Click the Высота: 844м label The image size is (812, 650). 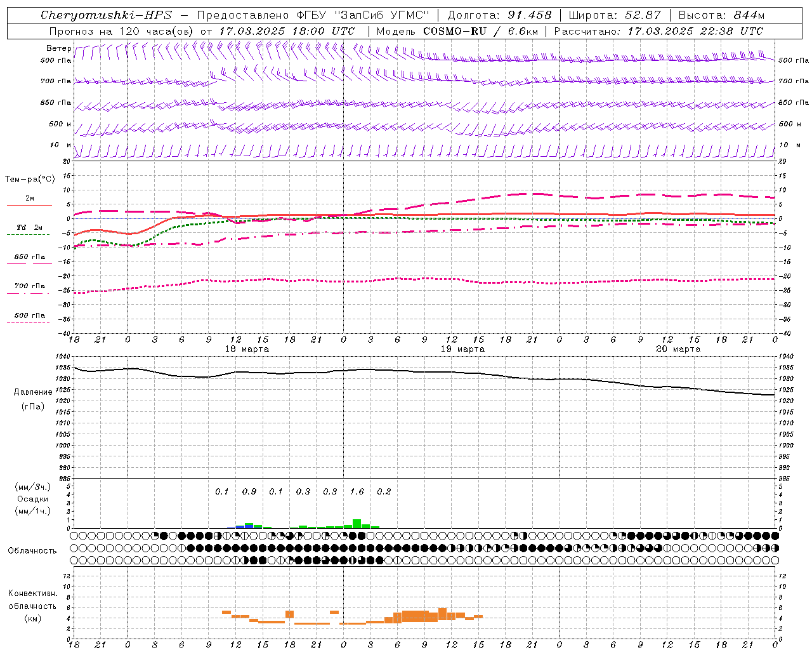(721, 15)
